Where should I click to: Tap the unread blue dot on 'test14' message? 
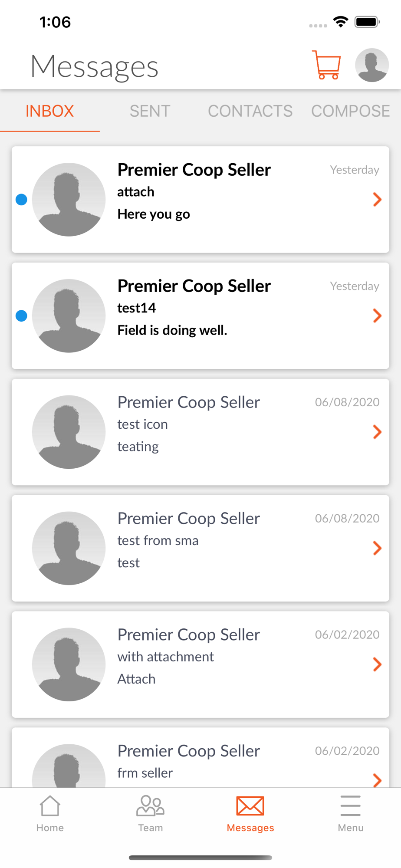[x=21, y=316]
